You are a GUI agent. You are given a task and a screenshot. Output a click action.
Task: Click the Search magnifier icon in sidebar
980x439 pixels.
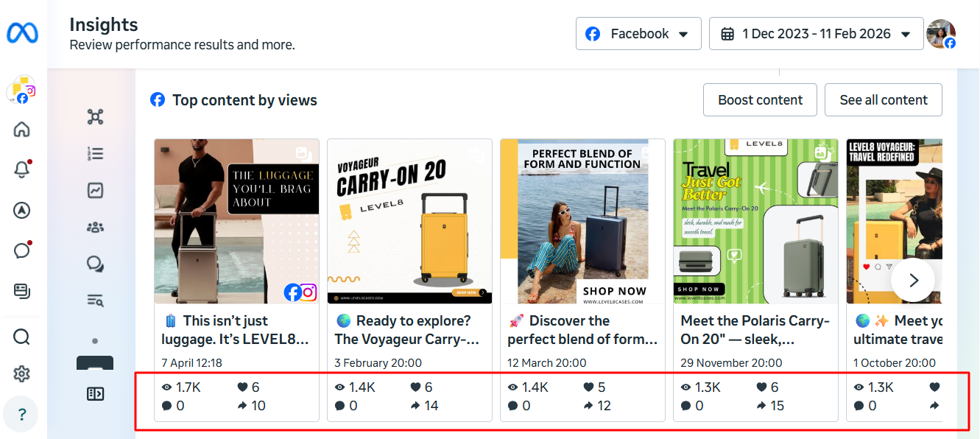point(22,337)
